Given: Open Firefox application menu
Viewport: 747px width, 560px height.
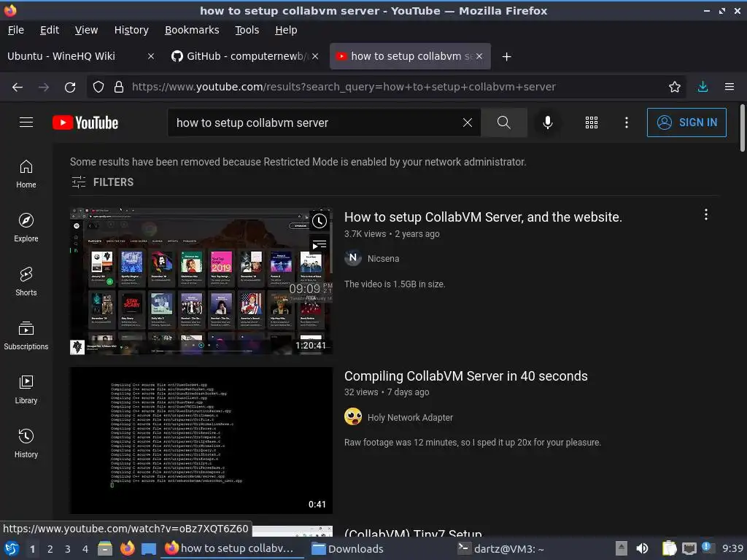Looking at the screenshot, I should click(x=729, y=87).
